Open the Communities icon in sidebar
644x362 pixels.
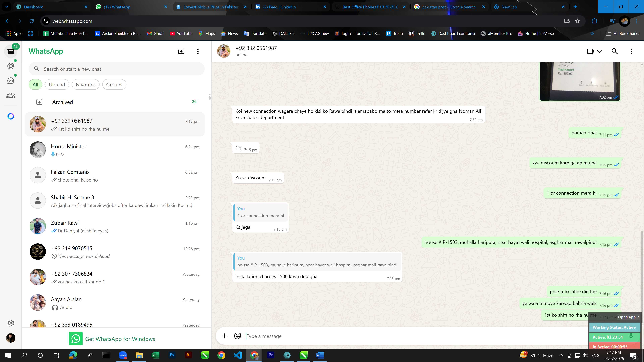tap(11, 95)
